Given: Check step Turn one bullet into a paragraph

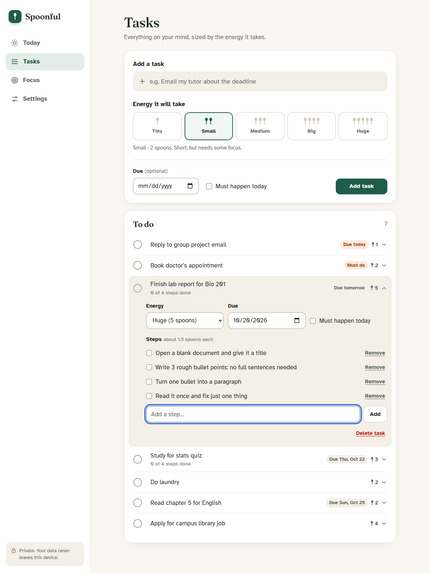Looking at the screenshot, I should [149, 382].
